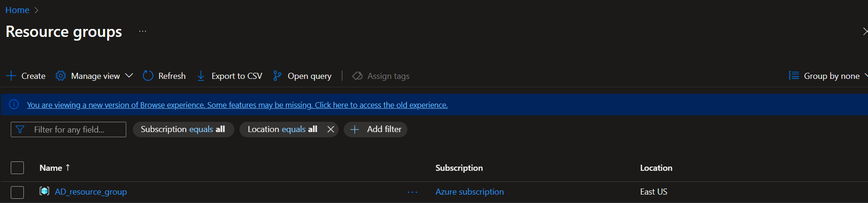Open the Group by none dropdown
Screen dimensions: 868x203
tap(828, 76)
